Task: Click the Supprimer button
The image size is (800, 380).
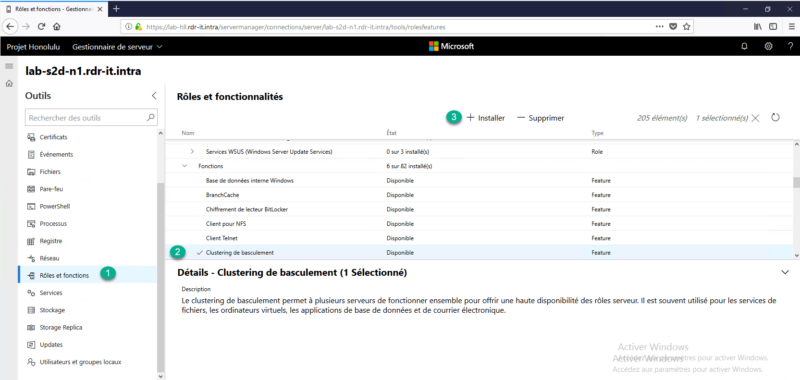Action: pyautogui.click(x=540, y=118)
